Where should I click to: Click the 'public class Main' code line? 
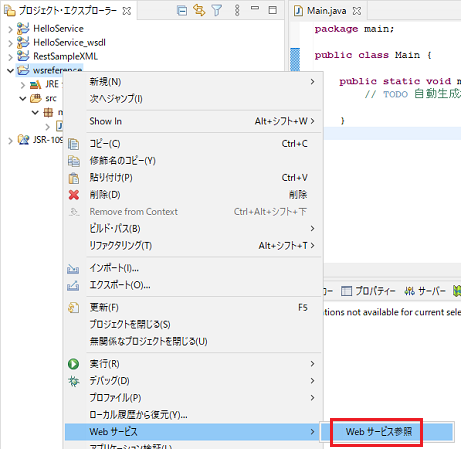(373, 55)
